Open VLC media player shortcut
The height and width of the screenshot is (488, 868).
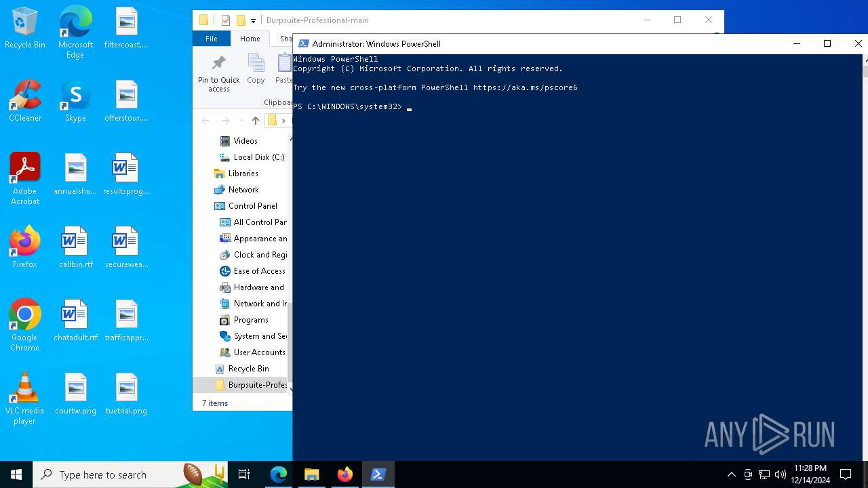coord(25,399)
